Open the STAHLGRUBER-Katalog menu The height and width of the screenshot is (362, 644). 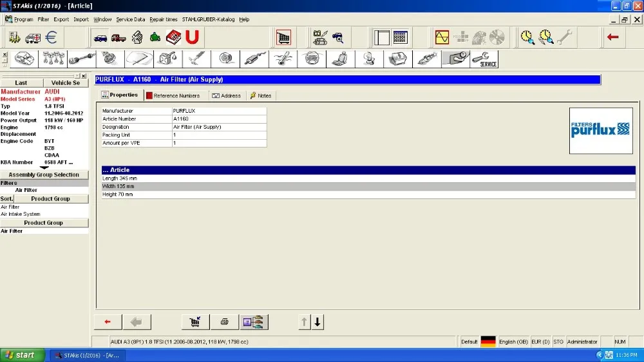[208, 19]
